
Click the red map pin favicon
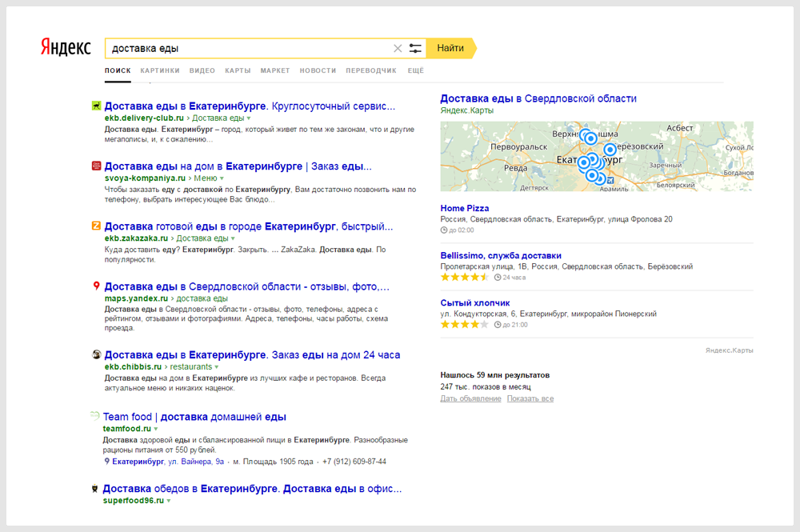pyautogui.click(x=97, y=286)
